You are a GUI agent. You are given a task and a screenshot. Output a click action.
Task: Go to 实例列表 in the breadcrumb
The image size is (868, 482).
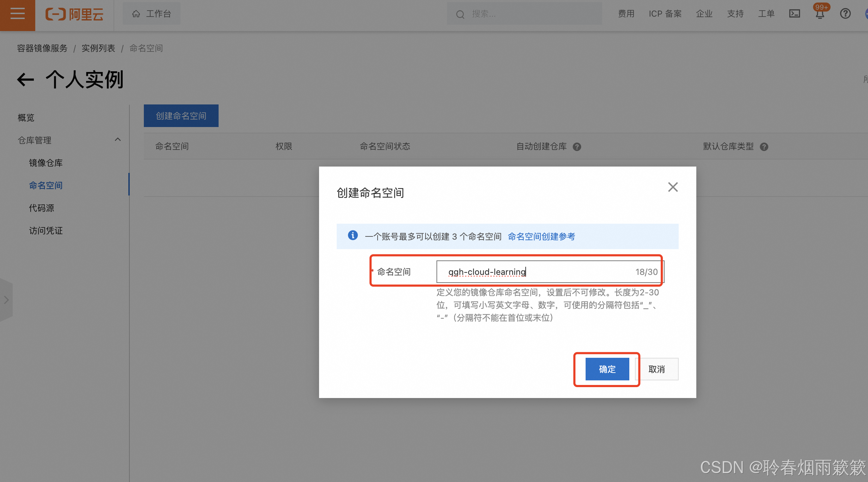coord(98,48)
